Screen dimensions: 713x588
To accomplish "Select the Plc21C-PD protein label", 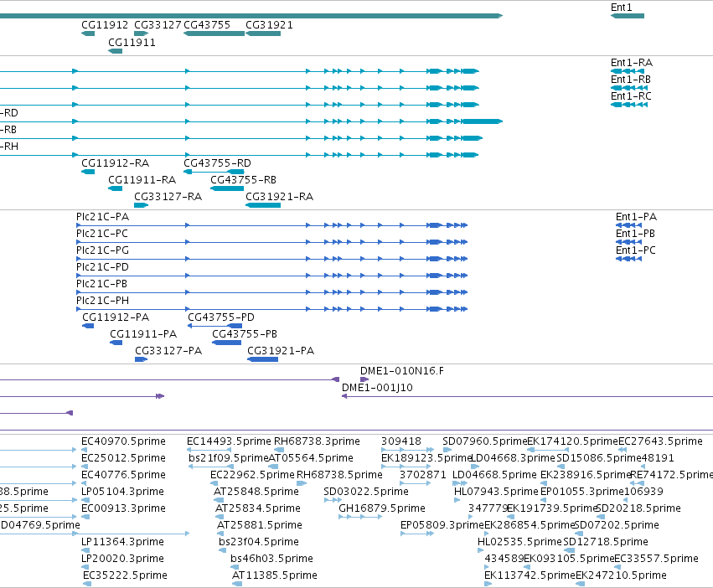I will 102,267.
